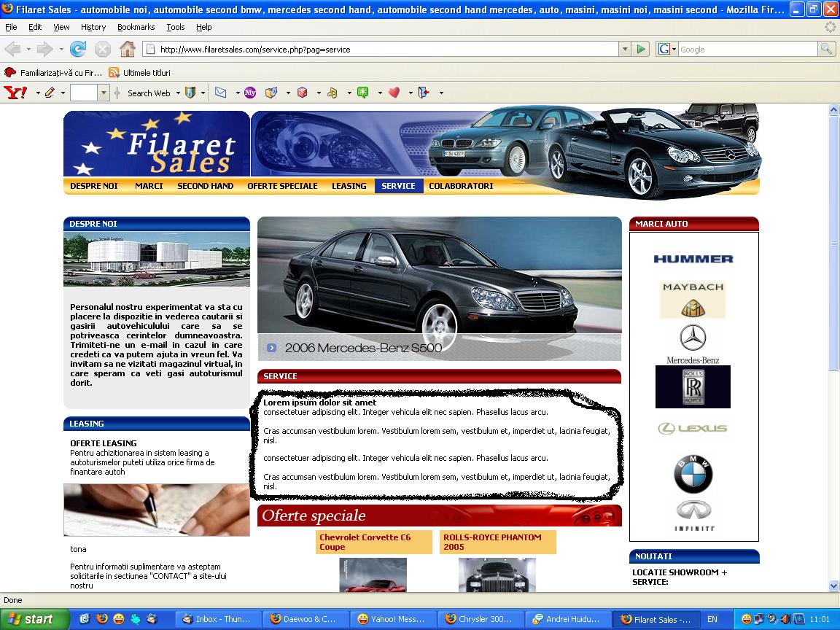Click the Windows start button
The width and height of the screenshot is (840, 630).
[x=35, y=619]
